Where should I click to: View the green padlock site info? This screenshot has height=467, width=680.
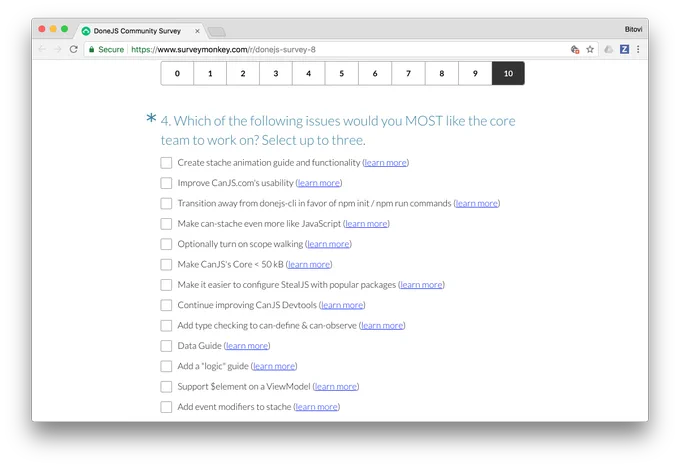[92, 49]
